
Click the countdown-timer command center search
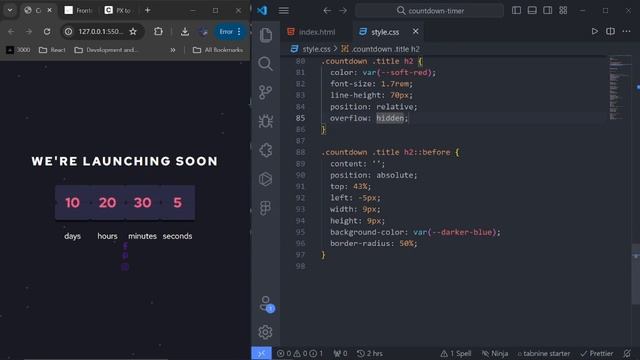pos(429,11)
